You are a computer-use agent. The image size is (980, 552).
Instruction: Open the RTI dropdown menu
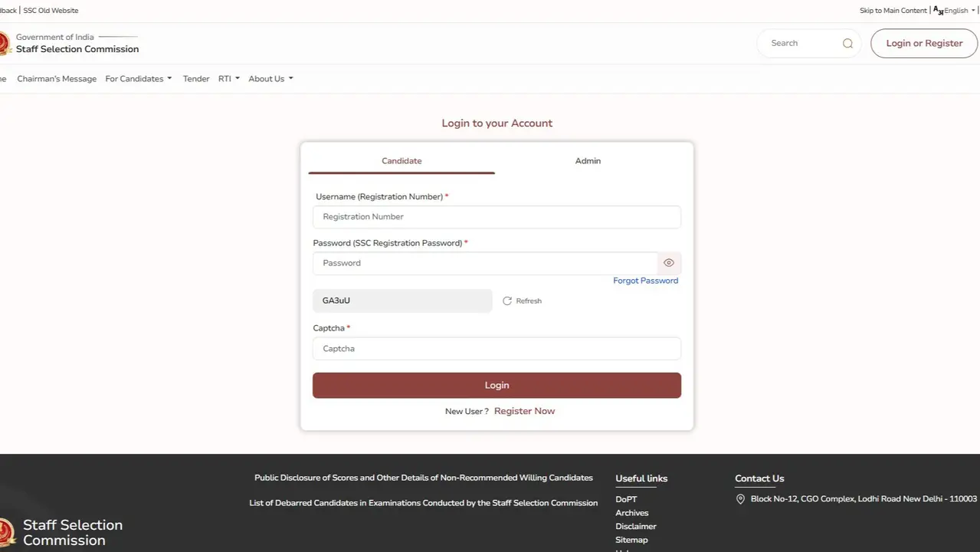coord(228,78)
